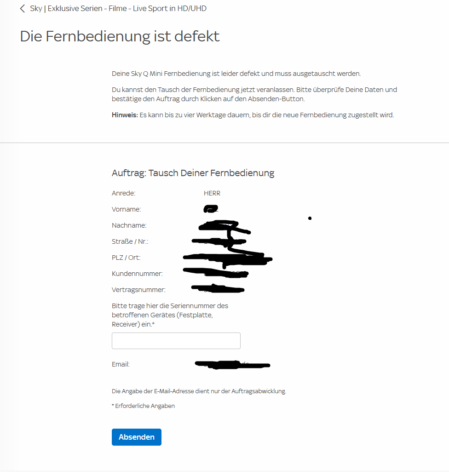Click the E-Mail-Adresse Auftragsabwicklung notice text
The width and height of the screenshot is (449, 476).
(199, 391)
